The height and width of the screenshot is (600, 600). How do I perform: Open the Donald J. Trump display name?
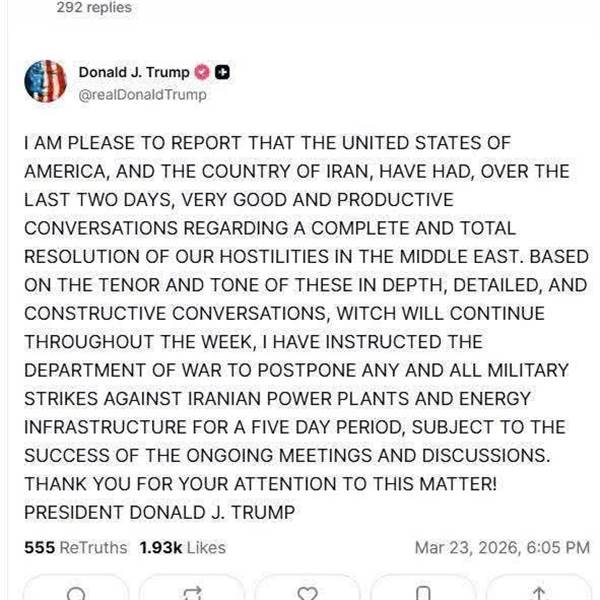click(x=133, y=72)
